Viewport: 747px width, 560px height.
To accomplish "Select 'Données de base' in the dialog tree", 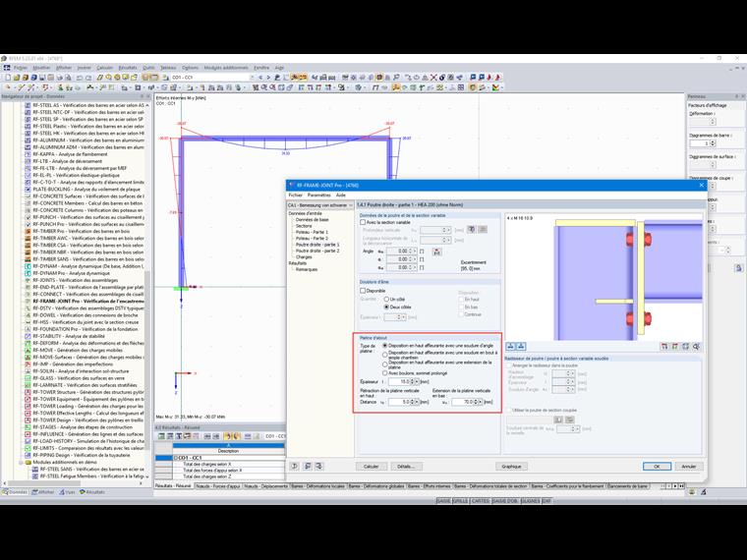I will coord(312,219).
